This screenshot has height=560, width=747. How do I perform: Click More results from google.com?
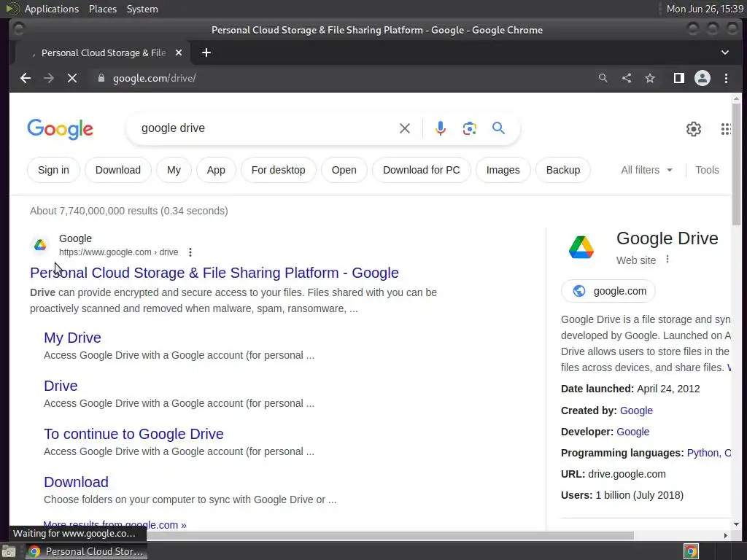[x=115, y=525]
